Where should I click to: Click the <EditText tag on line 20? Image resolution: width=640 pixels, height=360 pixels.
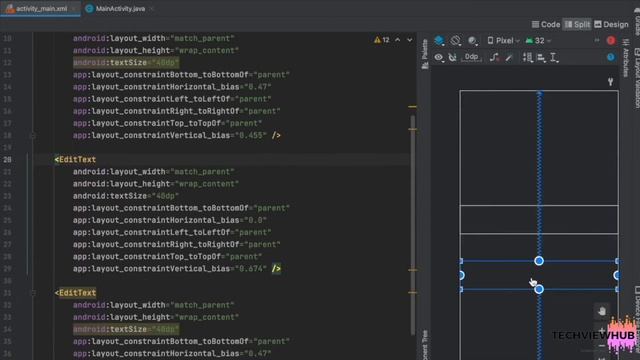[x=75, y=160]
